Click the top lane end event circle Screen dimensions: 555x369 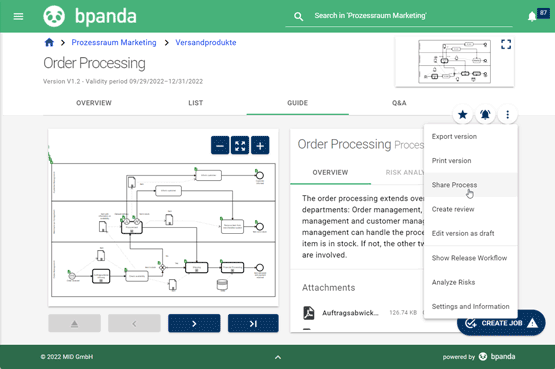coord(259,175)
